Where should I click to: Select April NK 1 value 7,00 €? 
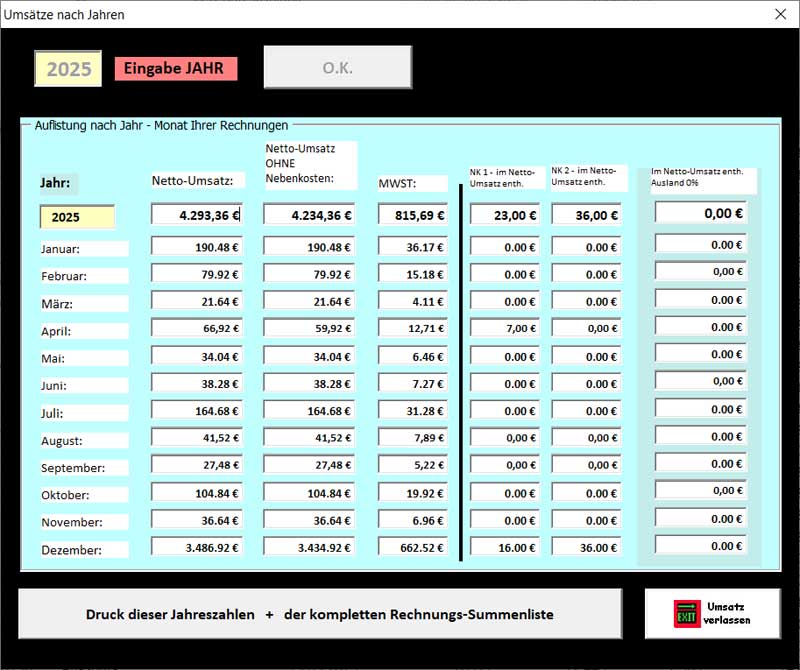point(505,328)
